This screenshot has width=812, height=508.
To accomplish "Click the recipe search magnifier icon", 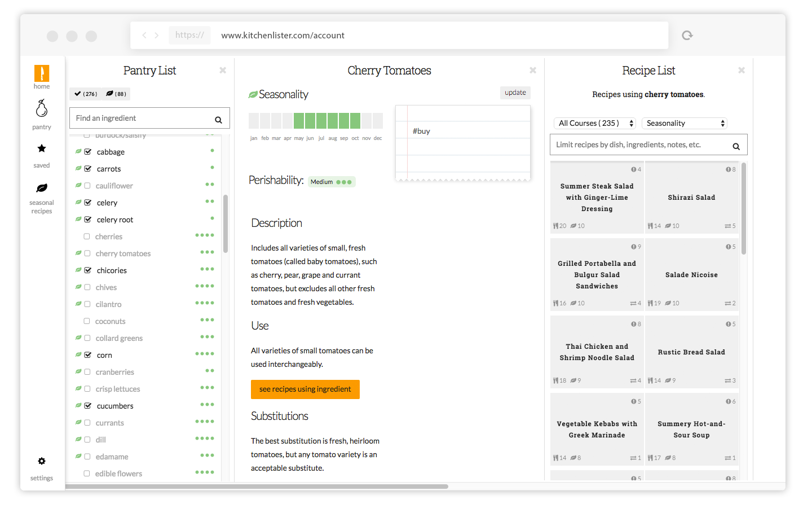I will [x=736, y=146].
